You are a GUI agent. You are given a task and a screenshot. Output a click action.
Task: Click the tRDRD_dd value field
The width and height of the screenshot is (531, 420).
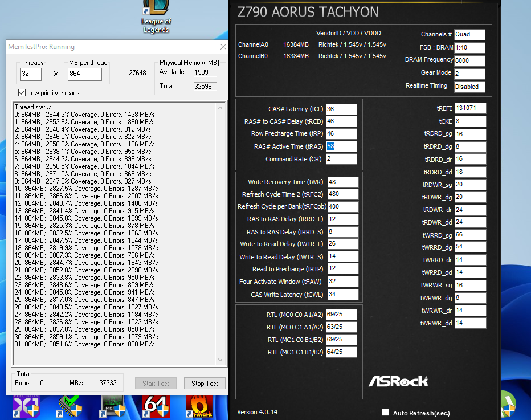pos(471,172)
